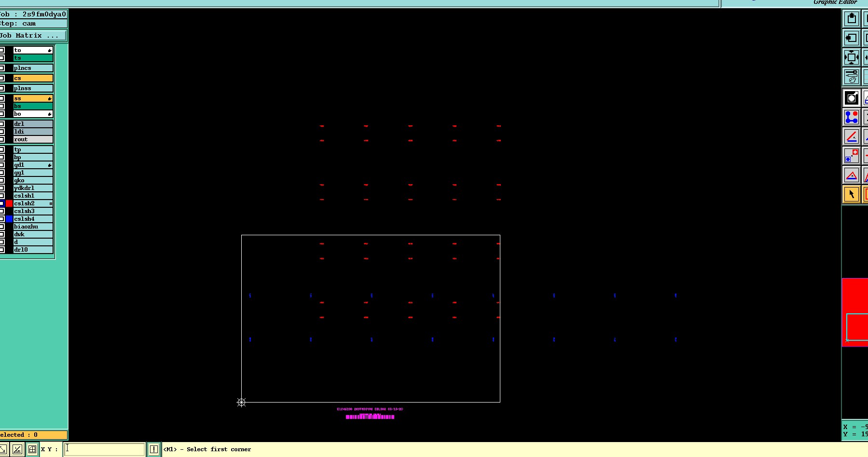Select the d layer name

click(33, 242)
